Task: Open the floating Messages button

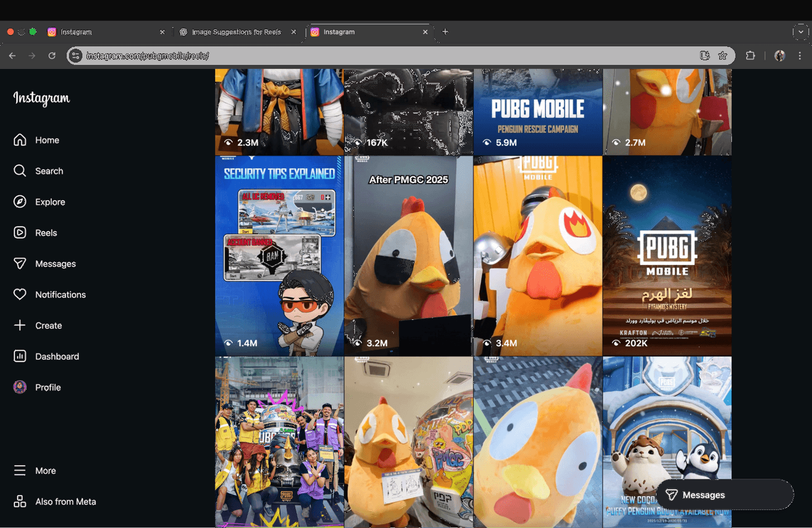Action: pyautogui.click(x=724, y=495)
